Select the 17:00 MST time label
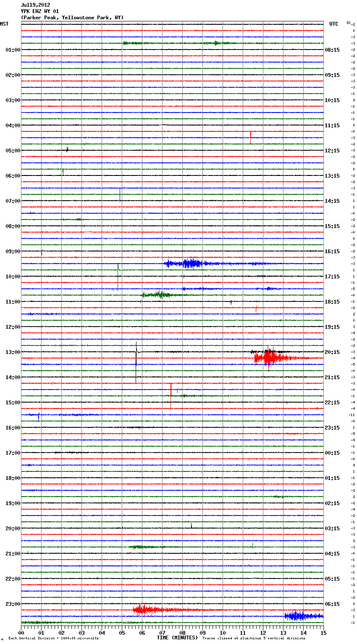 [x=13, y=453]
